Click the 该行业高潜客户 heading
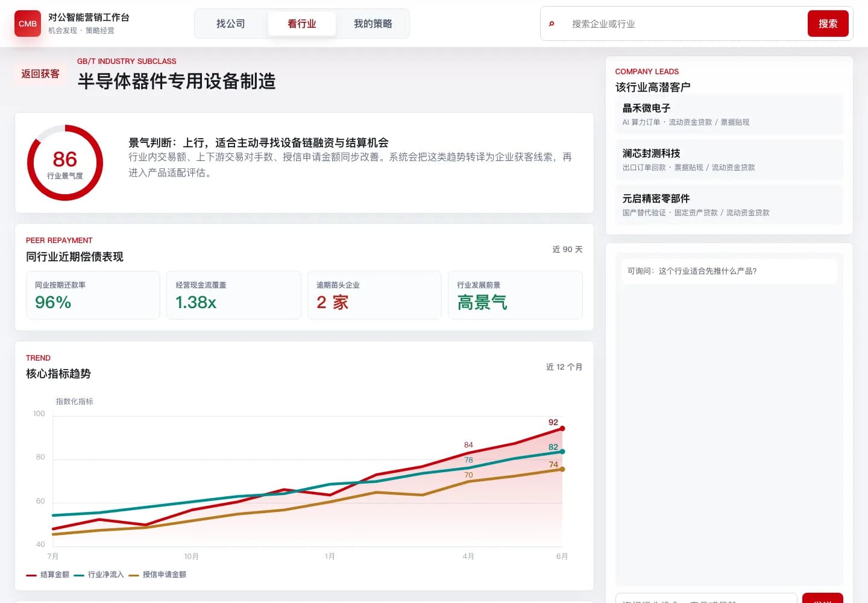Viewport: 868px width, 603px height. click(x=653, y=87)
